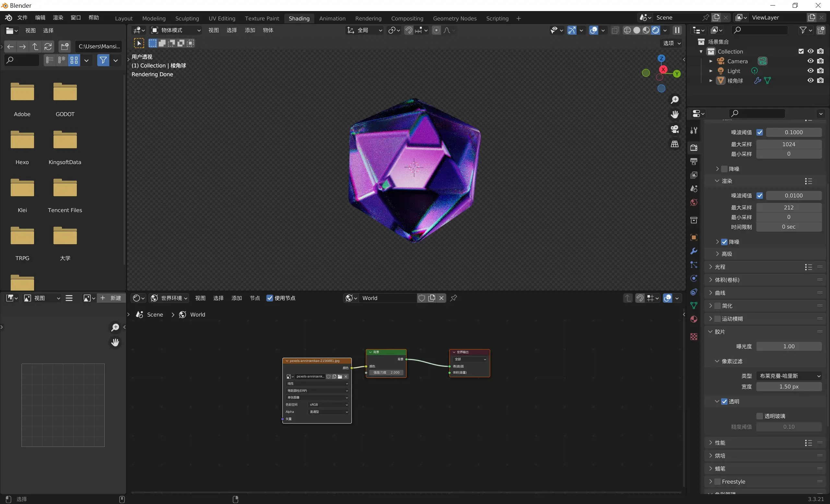Image resolution: width=830 pixels, height=504 pixels.
Task: Open the 布莱克曼-哈里斯 filter type dropdown
Action: [789, 376]
